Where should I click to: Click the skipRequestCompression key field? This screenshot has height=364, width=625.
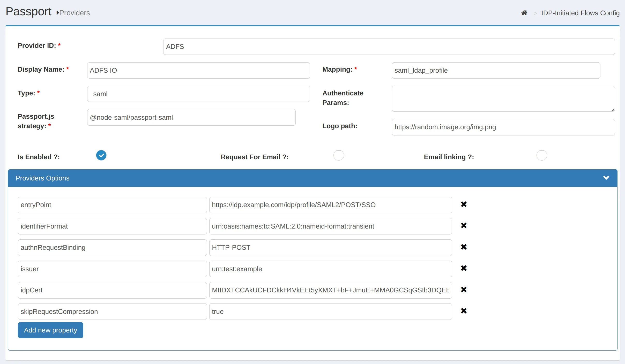112,312
